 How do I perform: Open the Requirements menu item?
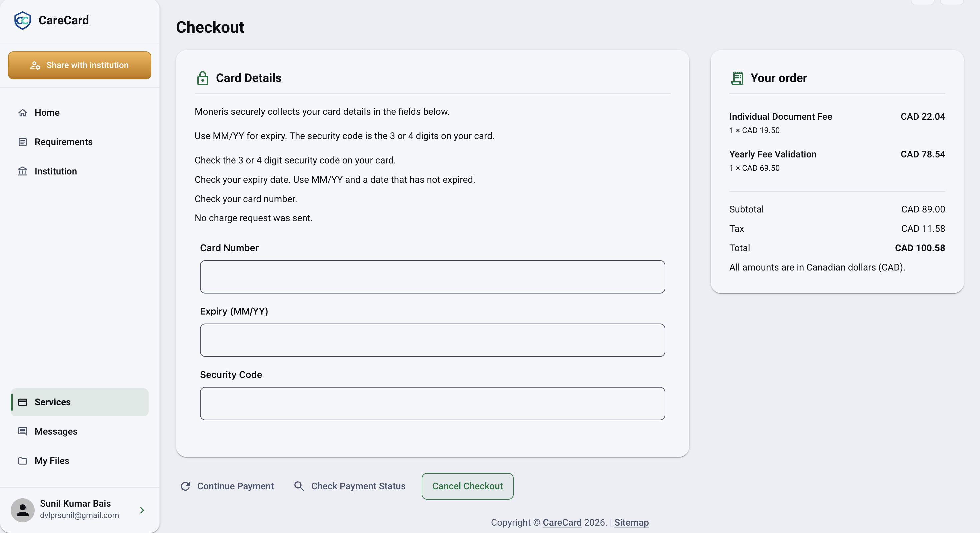(x=80, y=142)
